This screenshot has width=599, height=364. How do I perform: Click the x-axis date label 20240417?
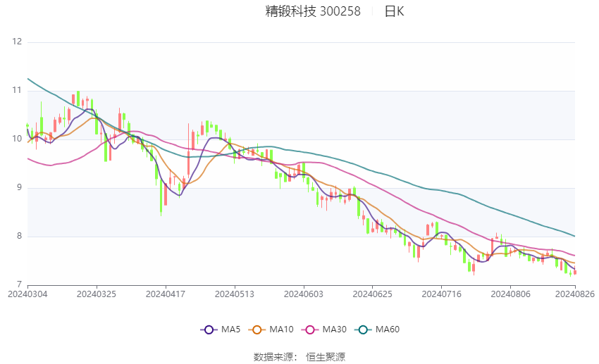166,294
